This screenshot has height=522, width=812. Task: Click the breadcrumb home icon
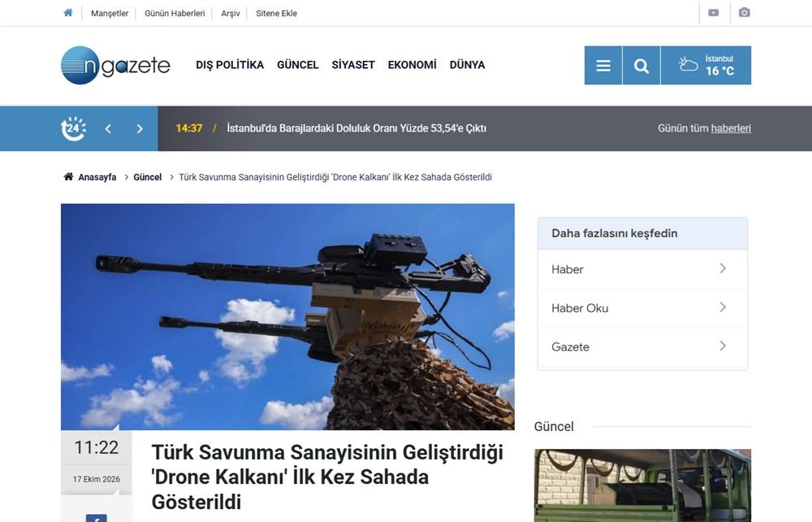click(68, 177)
